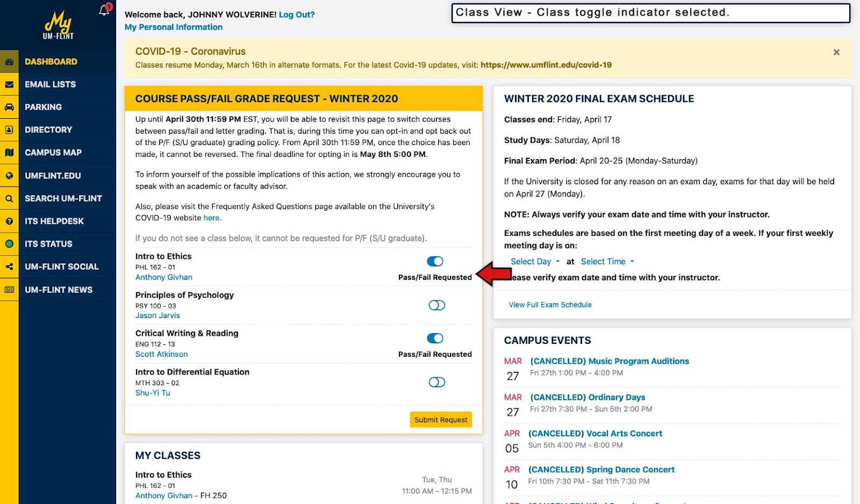Click the Search UM-Flint magnifier icon
This screenshot has height=504, width=860.
click(x=9, y=198)
